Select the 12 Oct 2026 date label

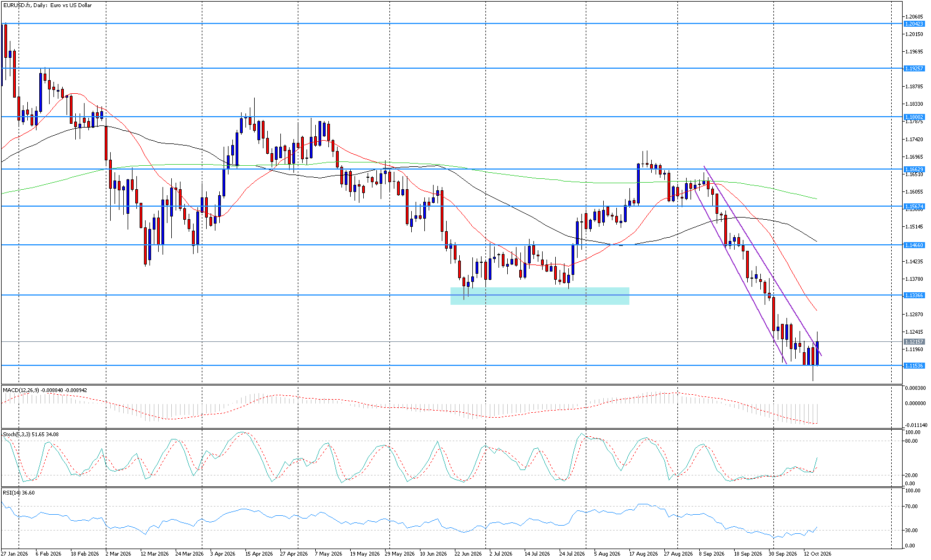[x=818, y=554]
